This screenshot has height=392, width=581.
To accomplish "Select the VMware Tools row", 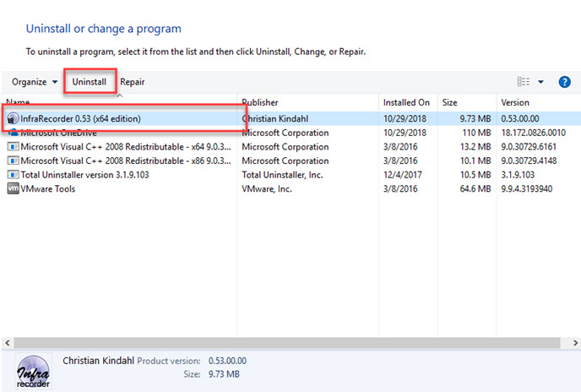I will click(290, 188).
